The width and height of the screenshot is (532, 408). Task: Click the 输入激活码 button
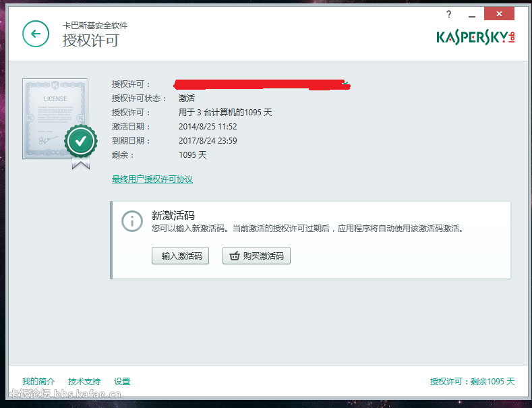[x=180, y=256]
